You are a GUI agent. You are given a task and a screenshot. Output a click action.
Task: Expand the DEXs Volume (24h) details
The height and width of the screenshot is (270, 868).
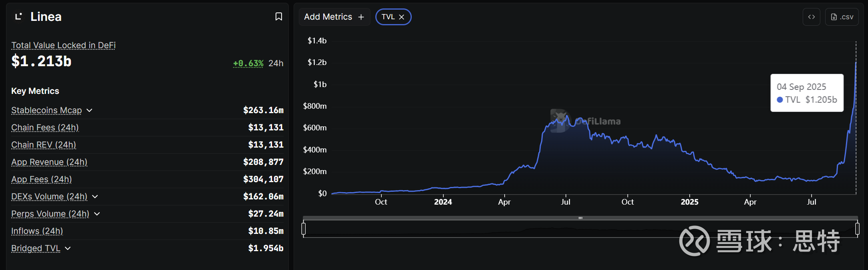pos(95,197)
